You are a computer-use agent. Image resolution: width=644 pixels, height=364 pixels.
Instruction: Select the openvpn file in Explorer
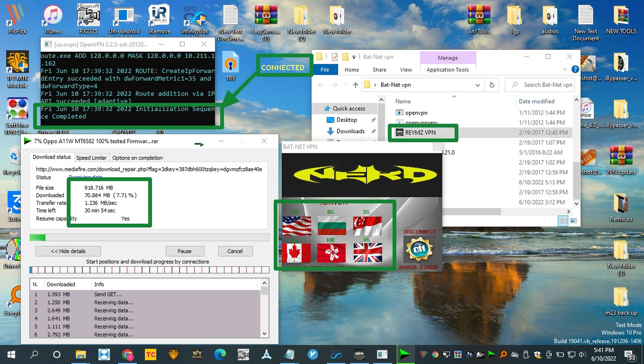click(x=416, y=113)
